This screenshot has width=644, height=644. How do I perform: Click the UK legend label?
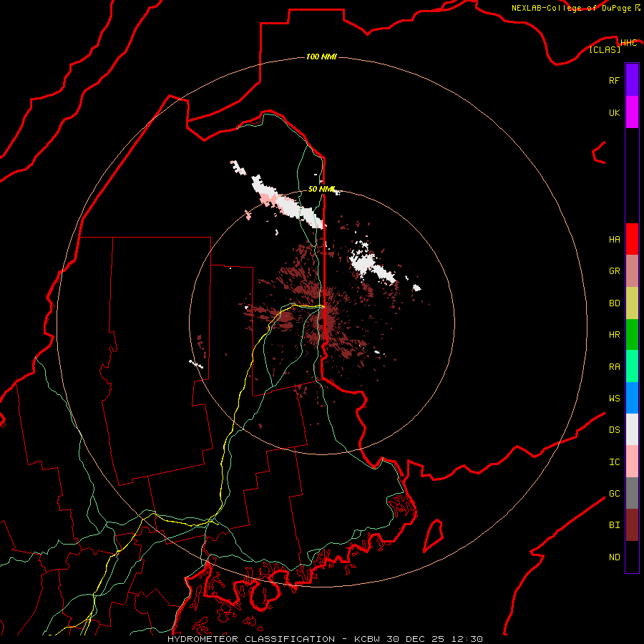pyautogui.click(x=614, y=112)
